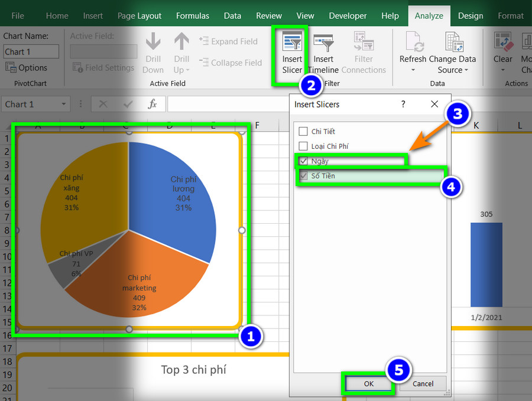Image resolution: width=532 pixels, height=401 pixels.
Task: Open Field Settings
Action: 103,67
